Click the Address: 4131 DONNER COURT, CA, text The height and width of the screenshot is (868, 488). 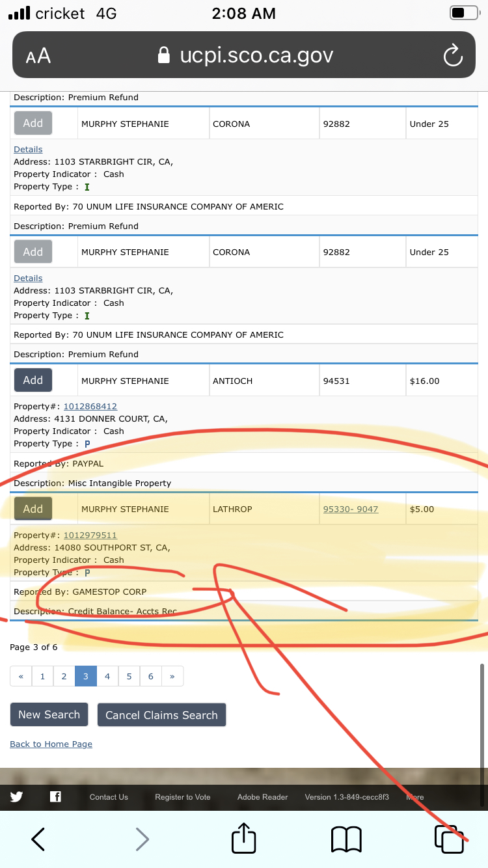90,419
